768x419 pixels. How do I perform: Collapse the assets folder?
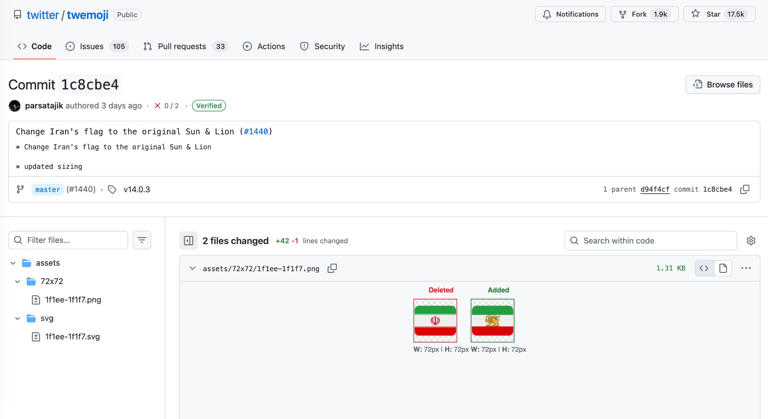pyautogui.click(x=13, y=263)
